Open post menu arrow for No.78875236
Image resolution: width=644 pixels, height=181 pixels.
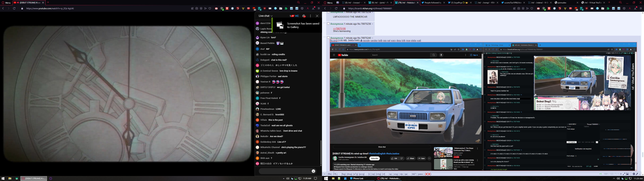click(x=372, y=24)
